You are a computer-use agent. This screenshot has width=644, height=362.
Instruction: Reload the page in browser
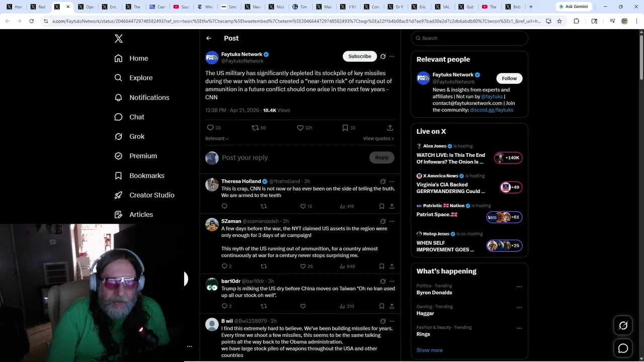[31, 21]
